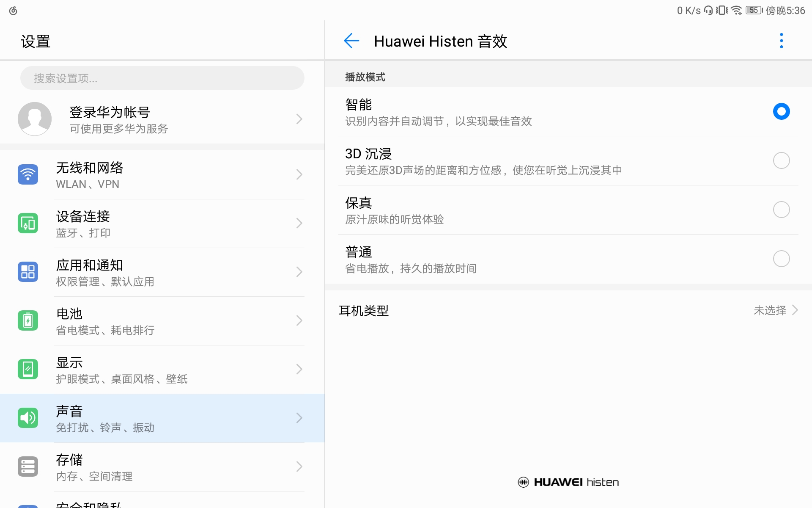The image size is (812, 508).
Task: Tap the clock reading 傍晚5:36
Action: pyautogui.click(x=785, y=10)
